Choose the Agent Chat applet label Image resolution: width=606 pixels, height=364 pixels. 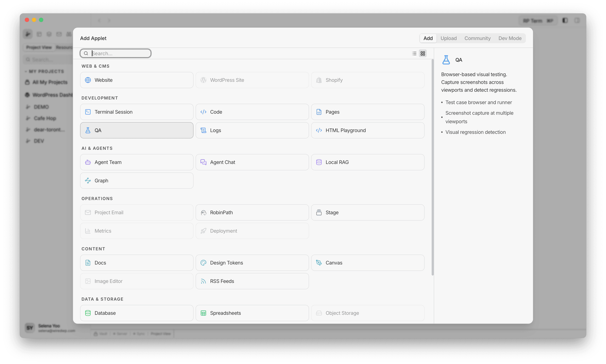pos(222,162)
